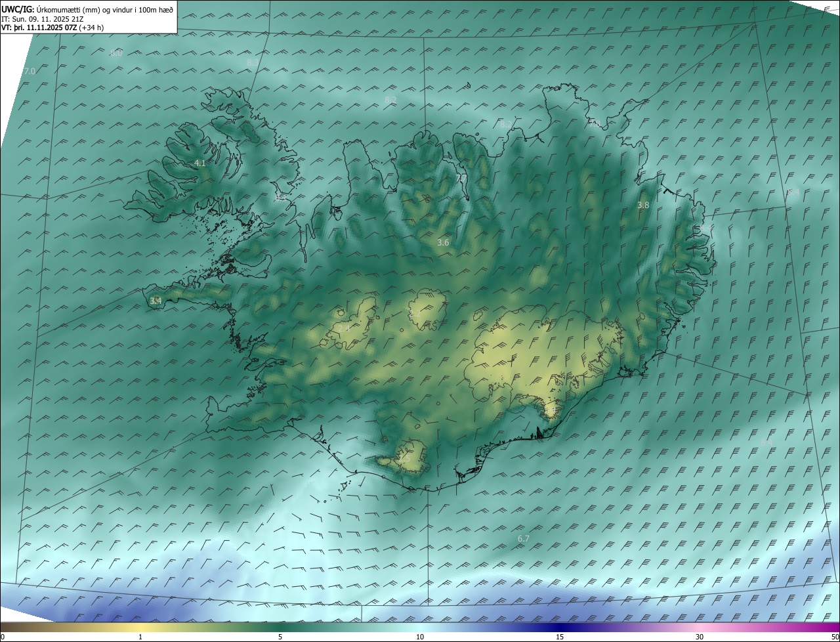Click the 50 tick on the color scale
Image resolution: width=840 pixels, height=642 pixels.
coord(835,637)
